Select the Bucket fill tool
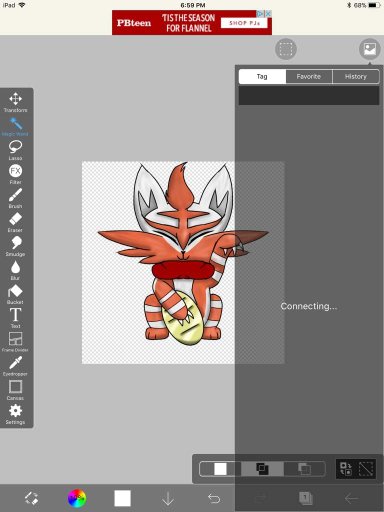The image size is (384, 512). click(x=15, y=294)
